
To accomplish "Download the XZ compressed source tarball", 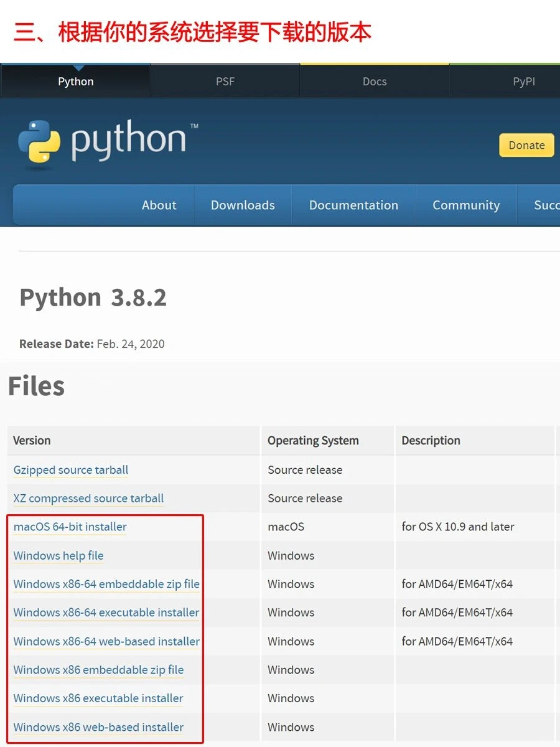I will pos(88,499).
